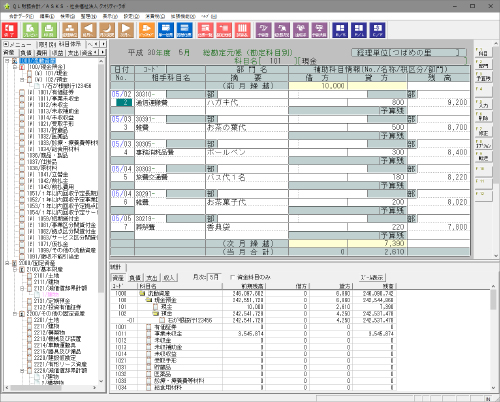Screen dimensions: 500x402
Task: Click the F1 科目 function button
Action: (x=483, y=52)
